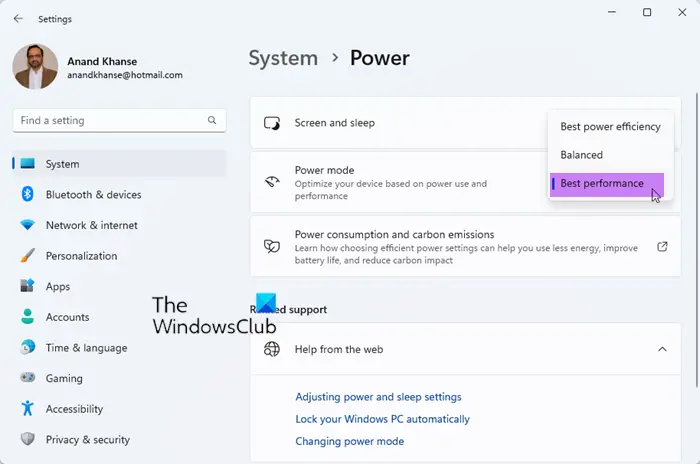Click the Accessibility figure icon
This screenshot has height=464, width=700.
pyautogui.click(x=28, y=408)
